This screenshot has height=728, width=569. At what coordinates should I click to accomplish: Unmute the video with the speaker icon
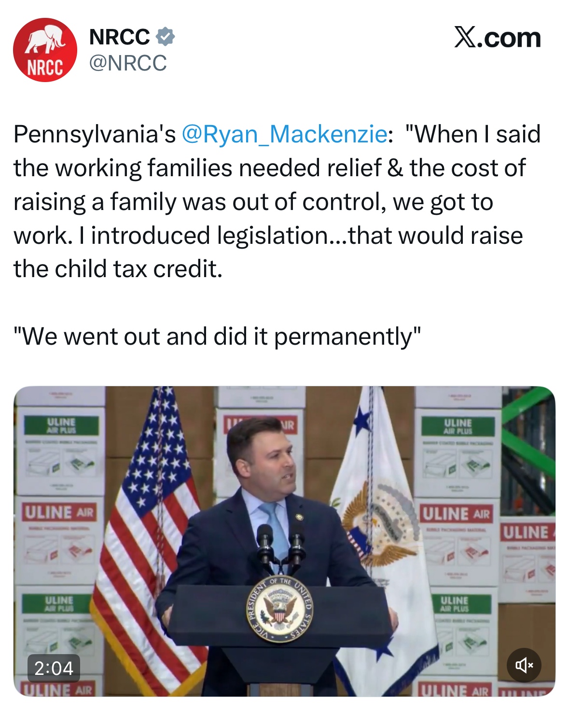524,665
